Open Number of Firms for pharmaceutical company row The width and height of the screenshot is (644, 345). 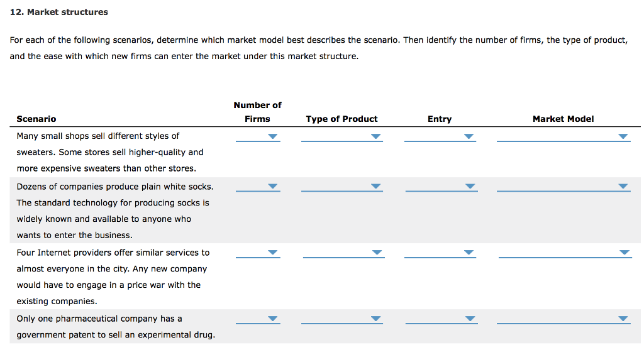258,319
